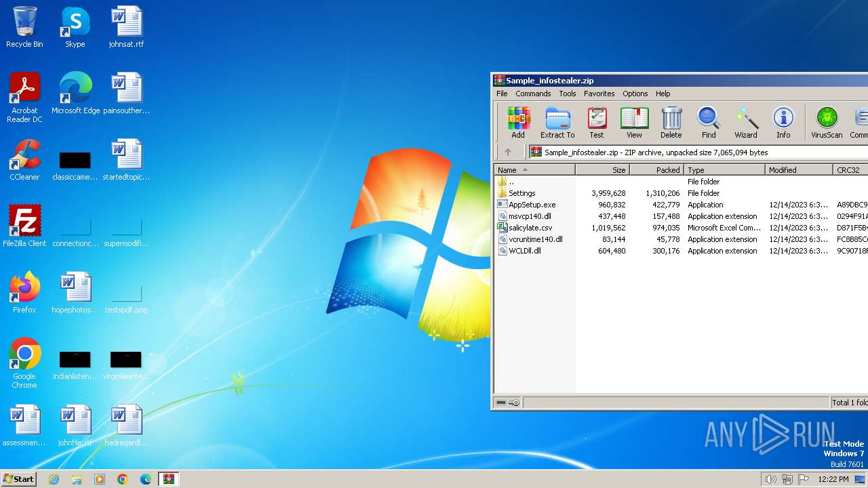
Task: Select the parent folder '..' entry
Action: (681, 182)
